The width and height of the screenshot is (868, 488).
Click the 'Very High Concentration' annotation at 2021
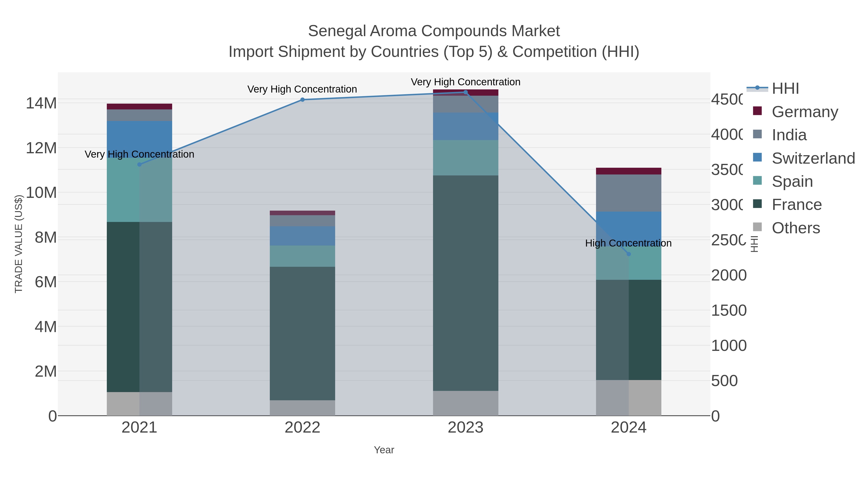(x=140, y=154)
